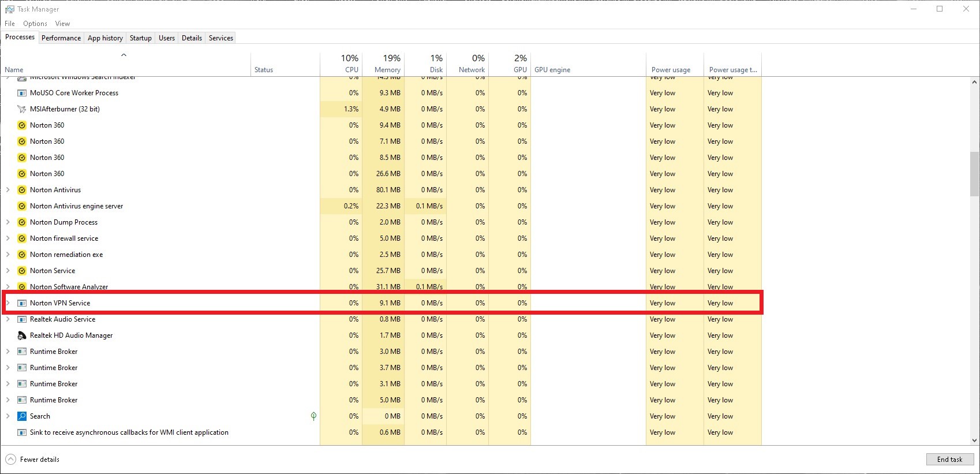The width and height of the screenshot is (980, 474).
Task: Click the 1.3% CPU value
Action: (351, 109)
